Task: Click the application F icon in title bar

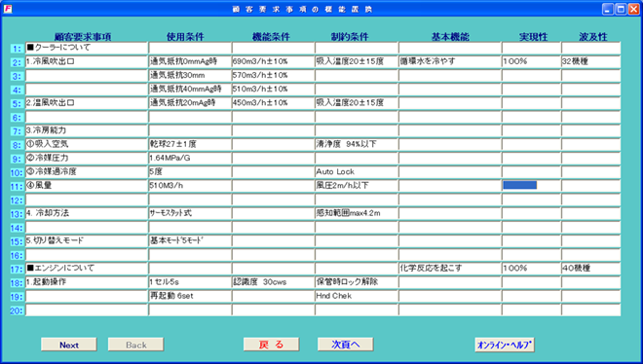Action: pos(8,9)
